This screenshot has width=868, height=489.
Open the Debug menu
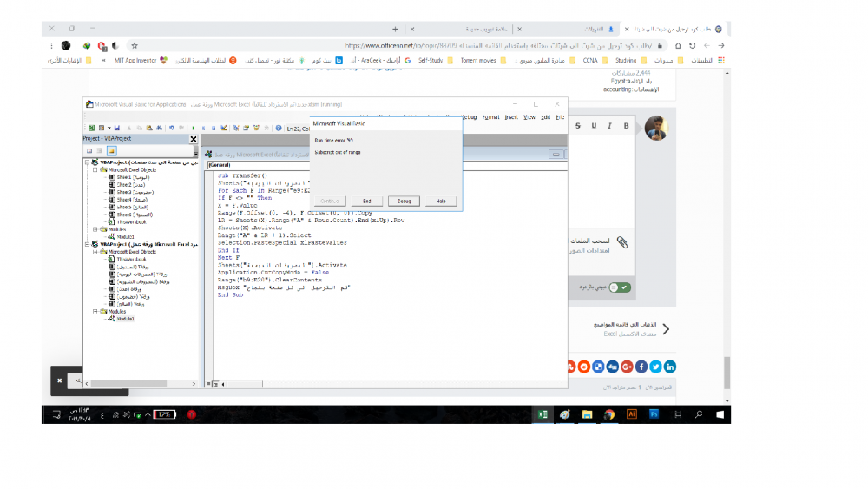(x=470, y=116)
